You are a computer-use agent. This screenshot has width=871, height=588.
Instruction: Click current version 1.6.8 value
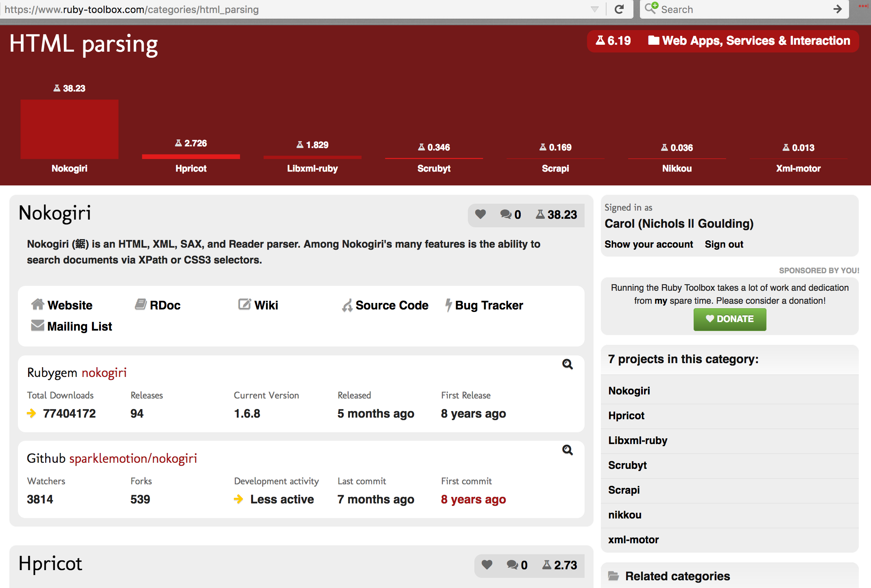coord(247,414)
